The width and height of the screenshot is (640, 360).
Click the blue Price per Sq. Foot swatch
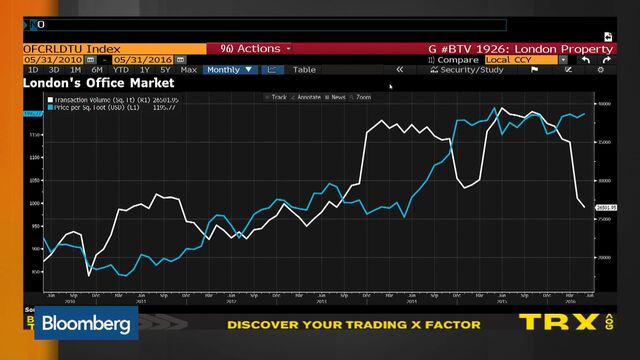51,107
